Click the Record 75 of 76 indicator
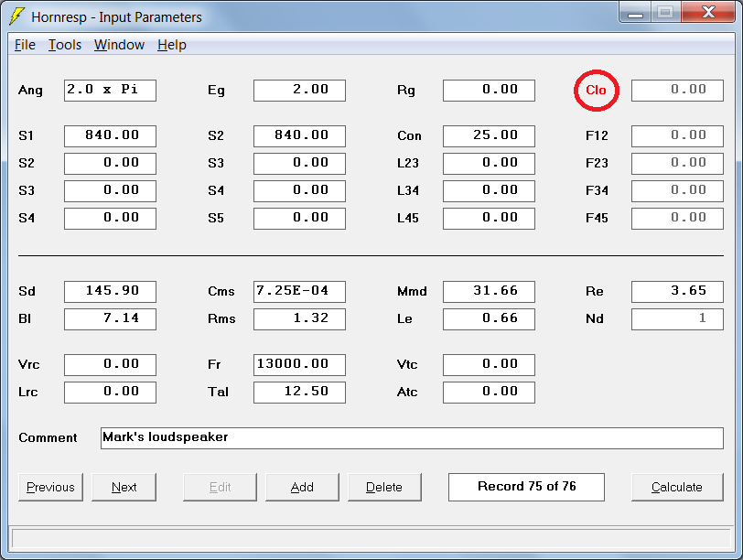This screenshot has height=560, width=743. tap(526, 487)
